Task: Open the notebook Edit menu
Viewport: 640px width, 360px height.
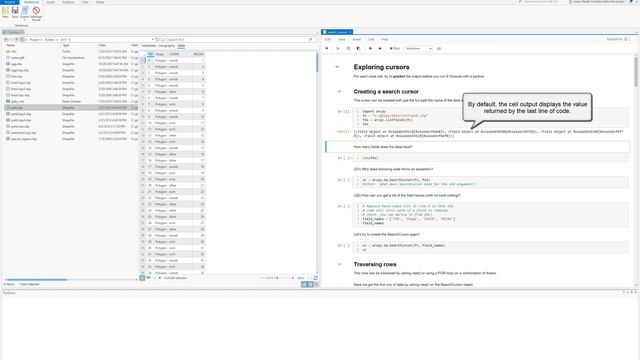Action: click(x=328, y=40)
